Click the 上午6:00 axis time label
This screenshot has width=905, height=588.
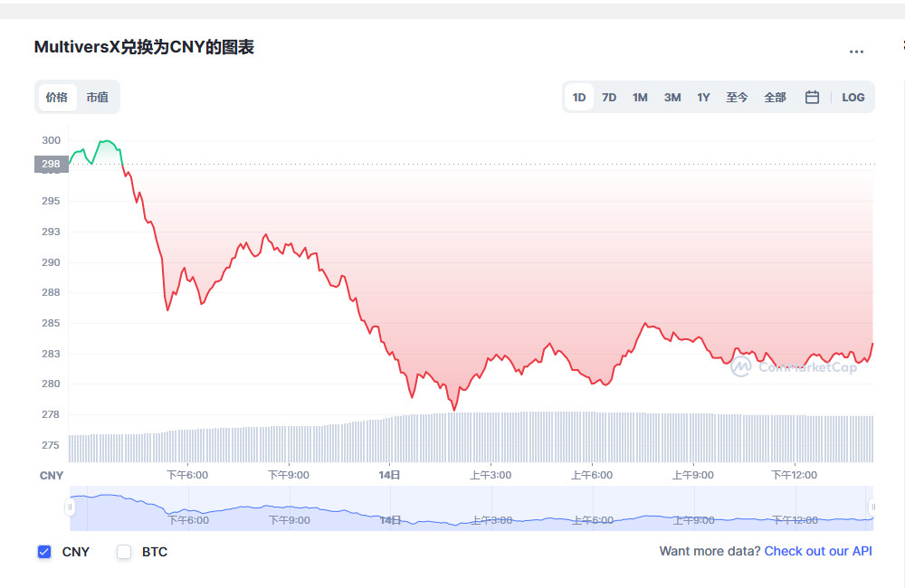(592, 475)
